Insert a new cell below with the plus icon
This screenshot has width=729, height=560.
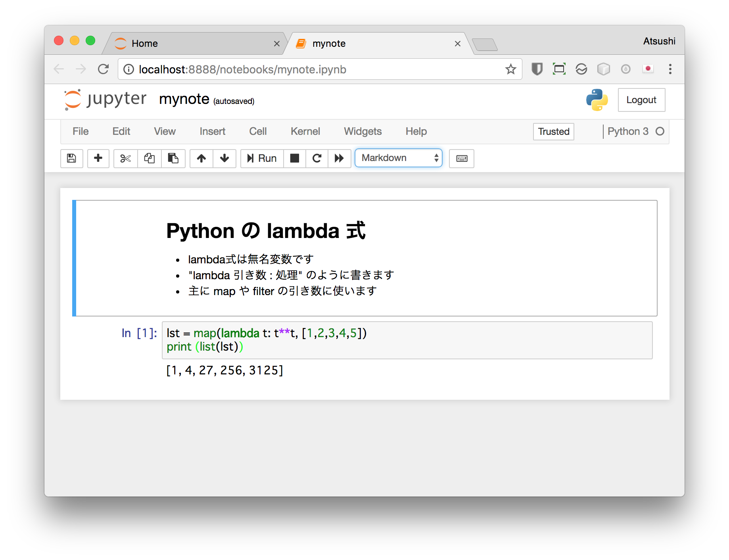coord(98,158)
